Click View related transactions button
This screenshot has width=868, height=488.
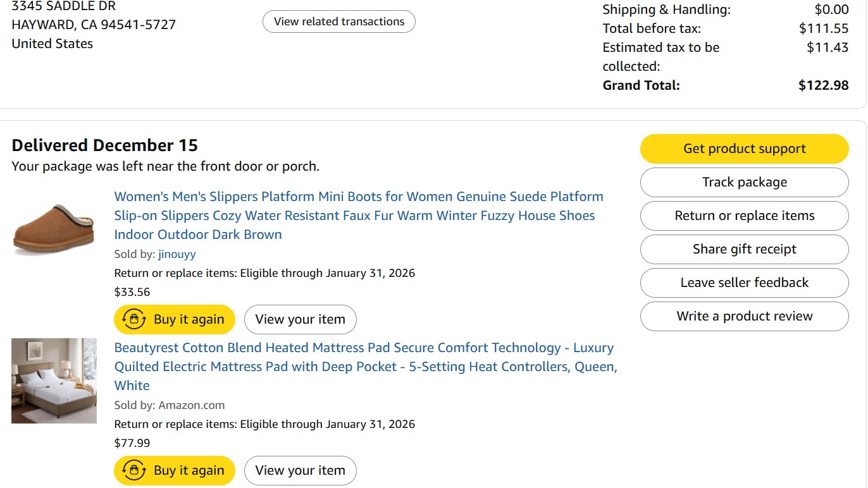339,21
